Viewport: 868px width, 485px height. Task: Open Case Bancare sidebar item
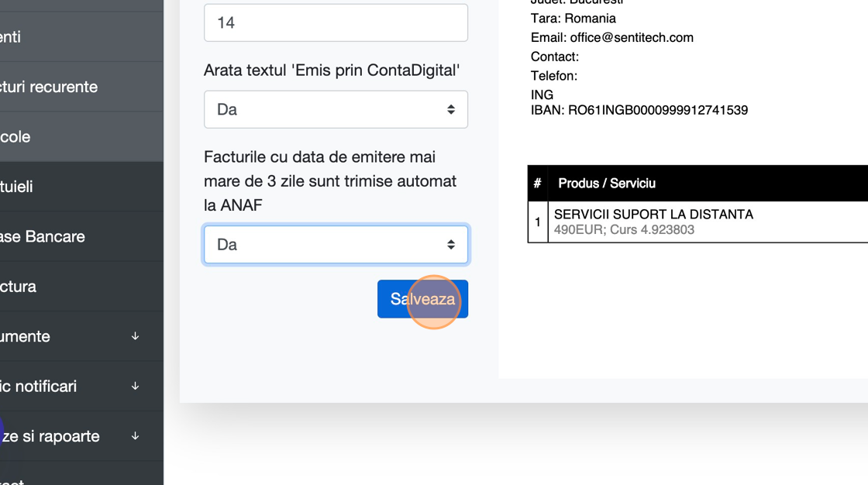(x=43, y=236)
